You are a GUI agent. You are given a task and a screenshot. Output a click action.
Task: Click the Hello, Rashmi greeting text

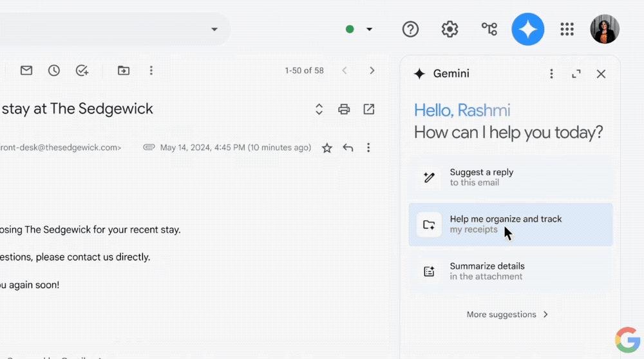(x=462, y=110)
